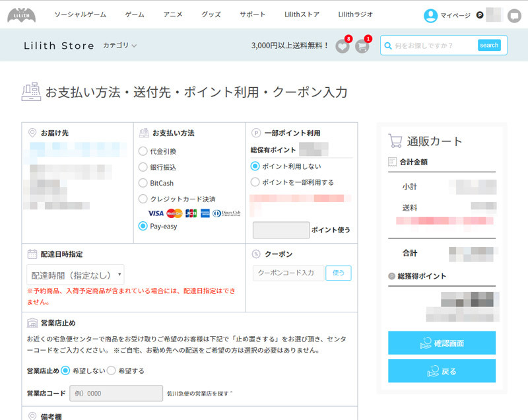This screenshot has height=420, width=528.
Task: Select Pay-easy payment method
Action: pos(143,226)
